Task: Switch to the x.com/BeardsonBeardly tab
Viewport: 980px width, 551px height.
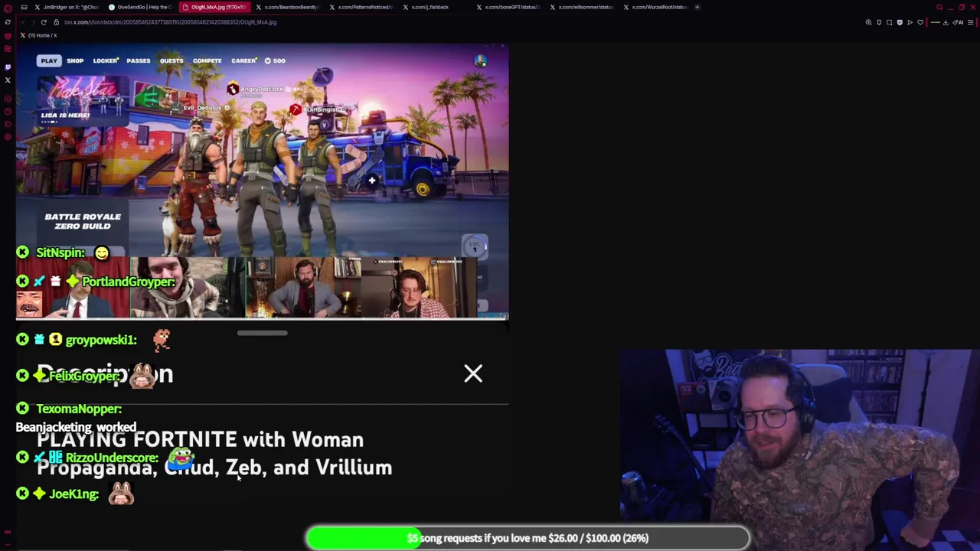Action: click(287, 7)
